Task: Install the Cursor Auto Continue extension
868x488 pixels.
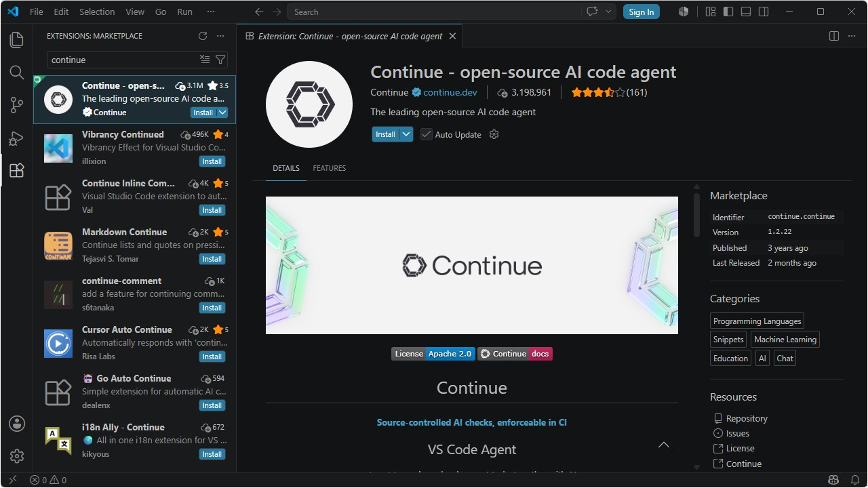Action: click(x=212, y=357)
